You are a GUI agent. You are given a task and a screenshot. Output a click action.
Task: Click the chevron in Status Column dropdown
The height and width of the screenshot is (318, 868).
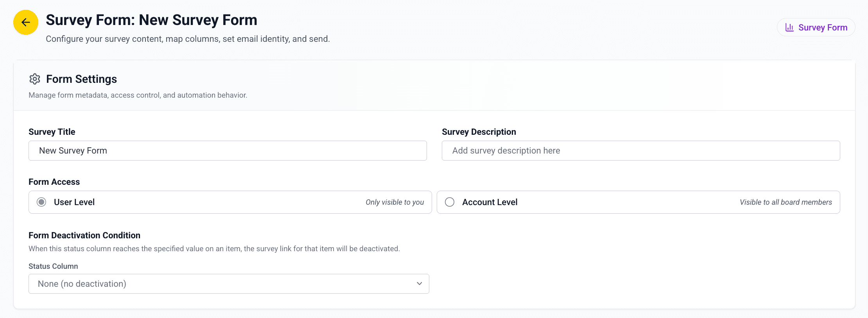click(x=419, y=284)
